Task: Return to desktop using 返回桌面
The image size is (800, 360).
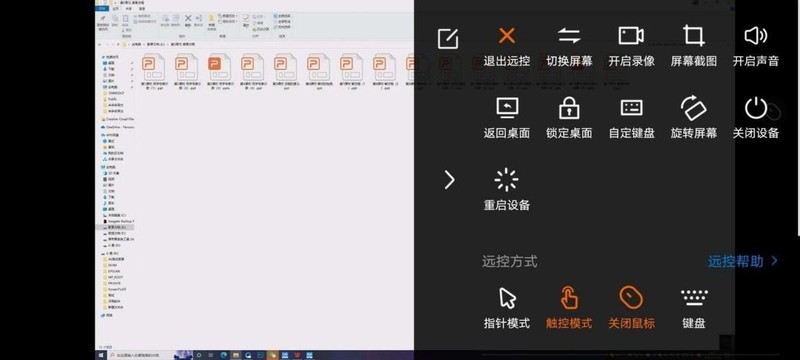Action: tap(507, 118)
